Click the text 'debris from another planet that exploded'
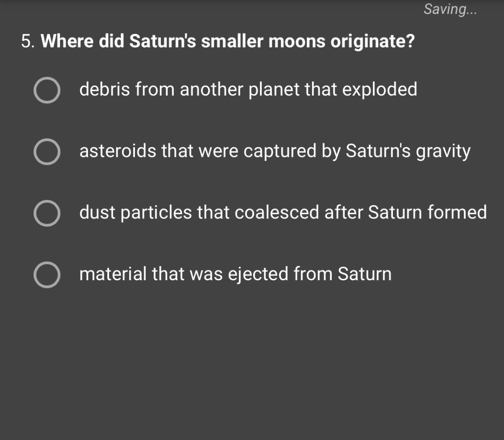 tap(248, 89)
